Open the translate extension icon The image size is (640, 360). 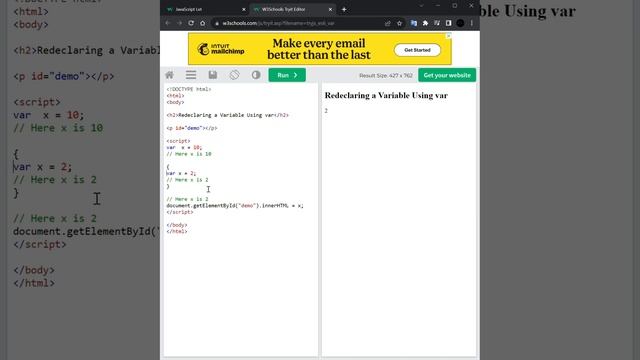coord(413,23)
